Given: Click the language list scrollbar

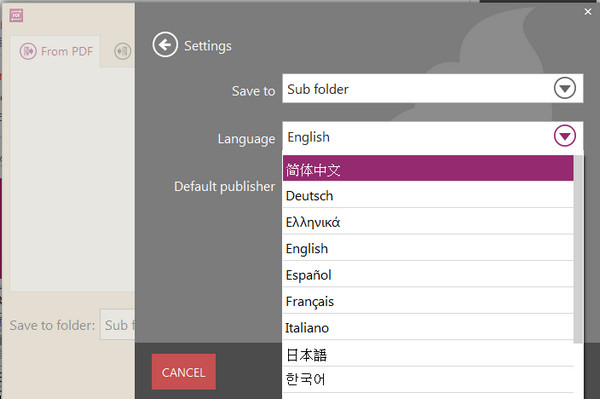Looking at the screenshot, I should (x=578, y=249).
